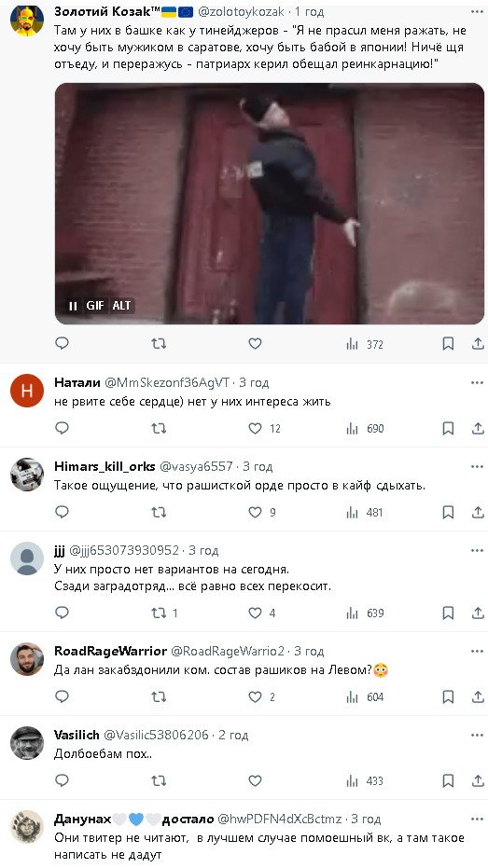Pause the GIF in Золотий Козак's post
The image size is (488, 868).
point(73,306)
